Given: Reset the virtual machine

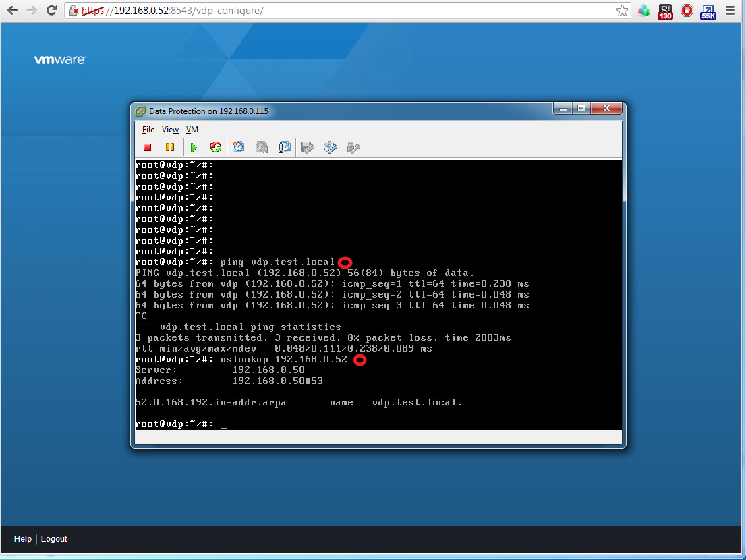Looking at the screenshot, I should click(x=216, y=148).
